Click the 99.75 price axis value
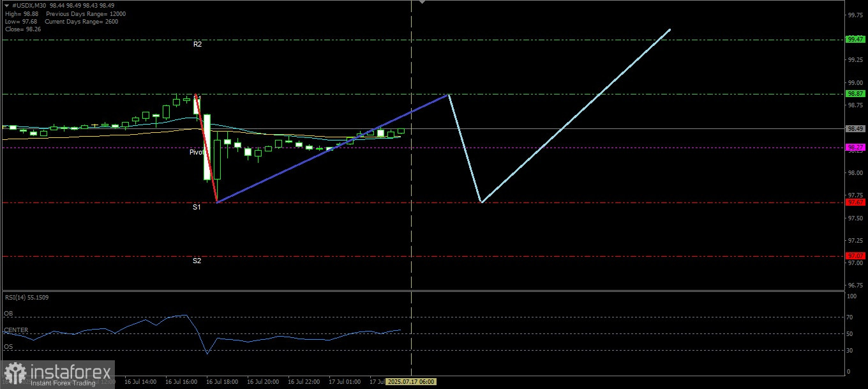 tap(855, 15)
